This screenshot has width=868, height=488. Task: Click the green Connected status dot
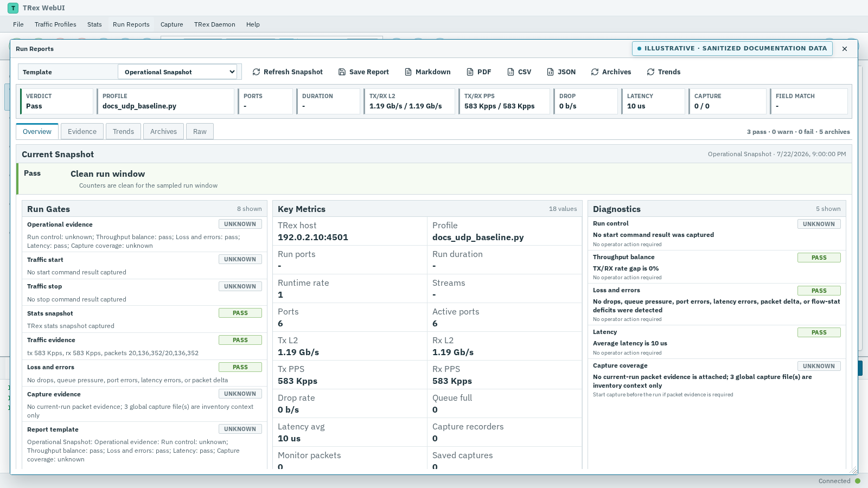pyautogui.click(x=858, y=481)
